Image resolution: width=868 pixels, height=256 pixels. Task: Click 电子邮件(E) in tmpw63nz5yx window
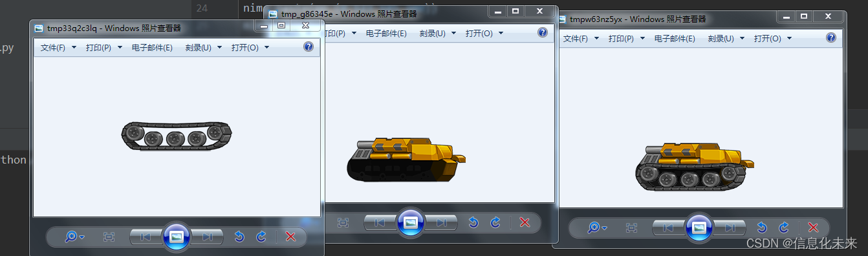675,39
